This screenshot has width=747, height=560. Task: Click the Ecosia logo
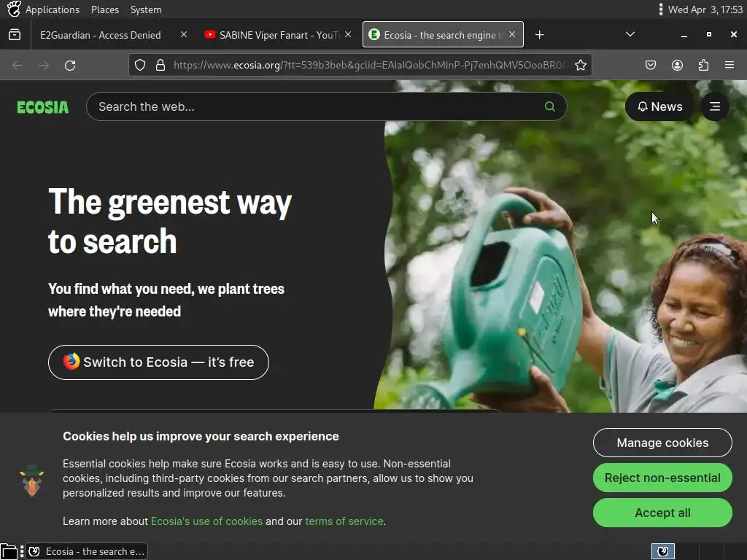coord(43,107)
